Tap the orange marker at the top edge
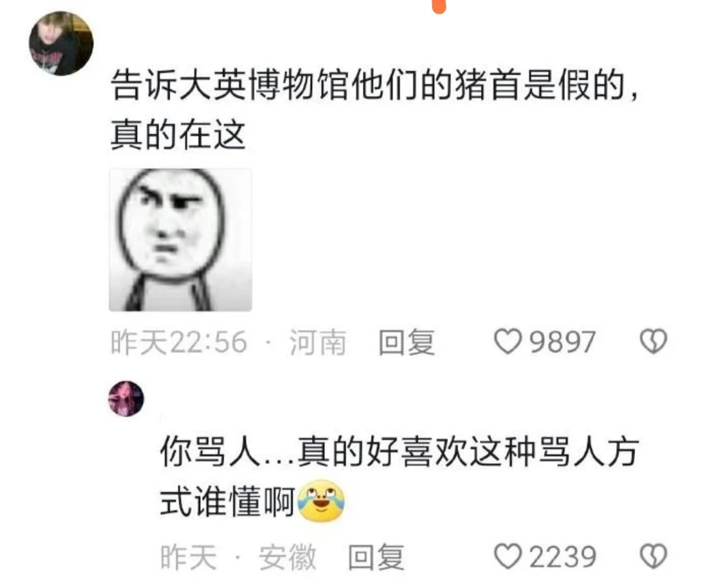This screenshot has width=702, height=588. 439,6
